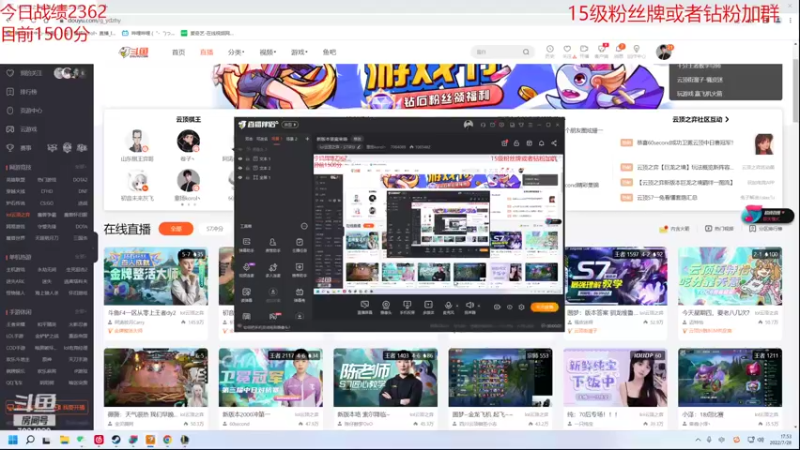Viewport: 800px width, 450px height.
Task: Expand 全部 link beside 网游竞技 in sidebar
Action: [x=80, y=167]
